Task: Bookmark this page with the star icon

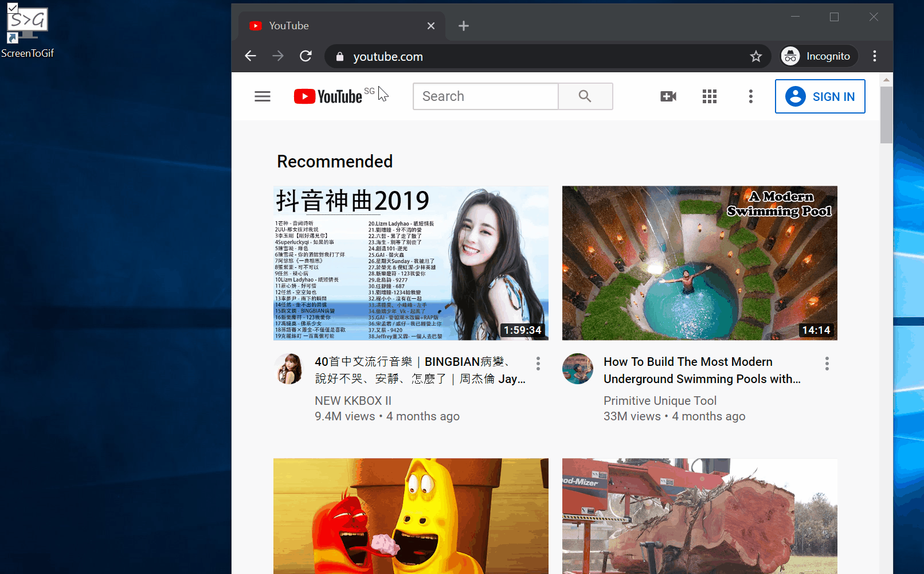Action: pyautogui.click(x=756, y=56)
